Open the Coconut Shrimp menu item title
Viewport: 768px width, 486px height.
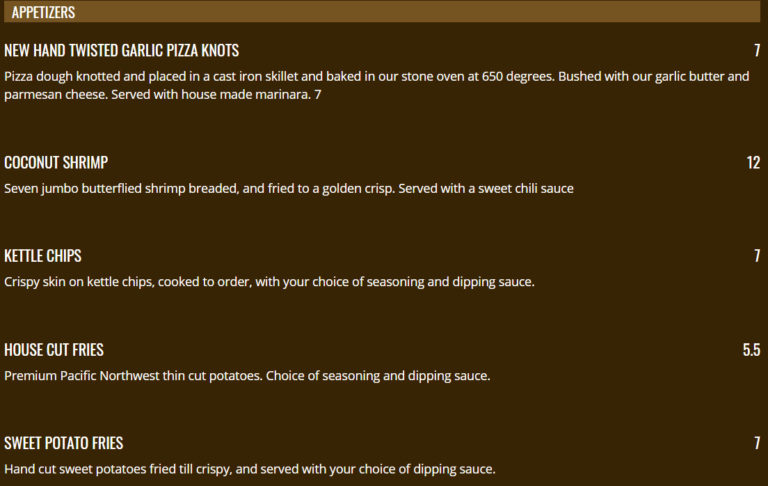pyautogui.click(x=56, y=163)
